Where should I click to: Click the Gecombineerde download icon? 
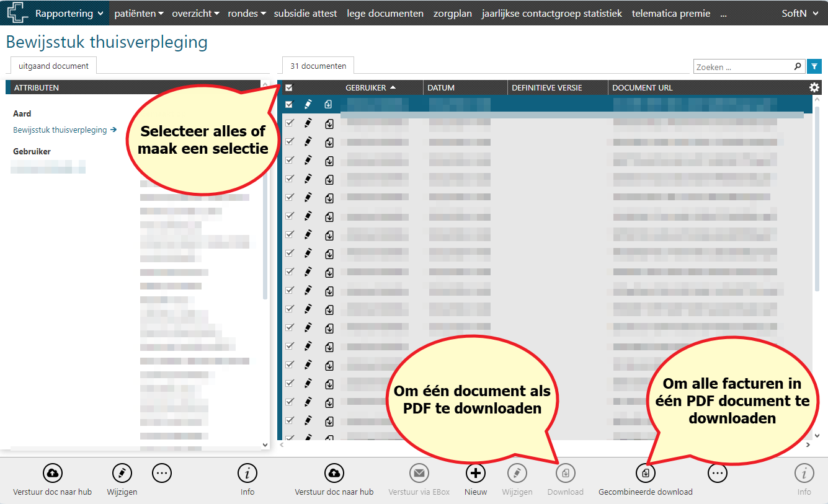tap(646, 474)
